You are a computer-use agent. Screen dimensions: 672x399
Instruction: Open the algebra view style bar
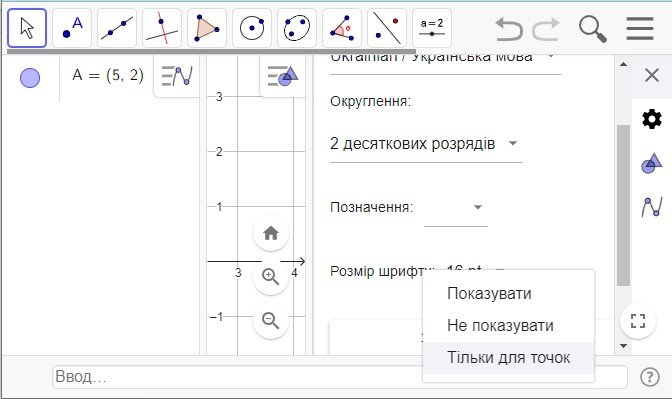point(177,76)
